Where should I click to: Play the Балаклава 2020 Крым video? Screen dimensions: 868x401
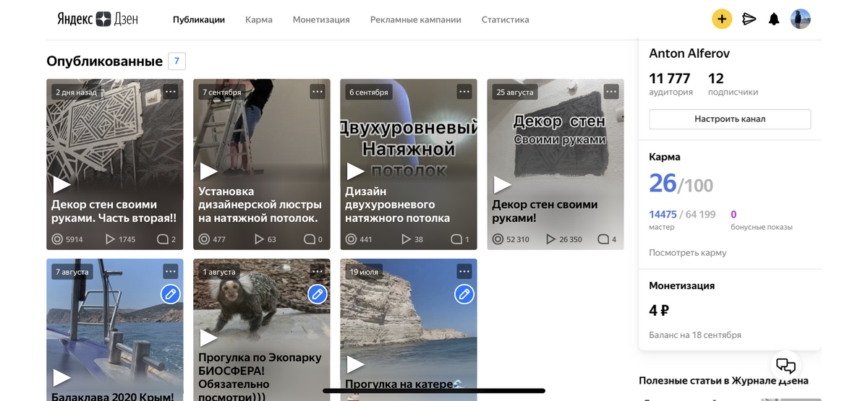(61, 377)
